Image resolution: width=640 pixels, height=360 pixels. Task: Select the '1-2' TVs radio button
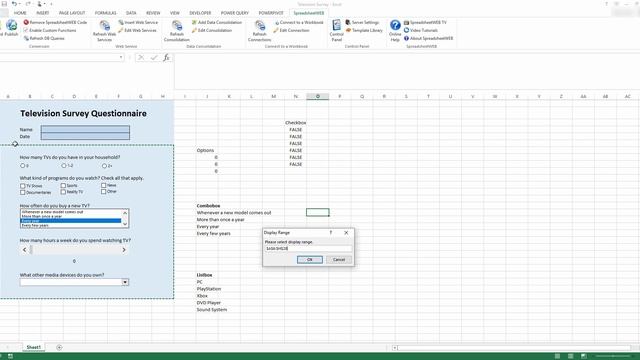64,166
